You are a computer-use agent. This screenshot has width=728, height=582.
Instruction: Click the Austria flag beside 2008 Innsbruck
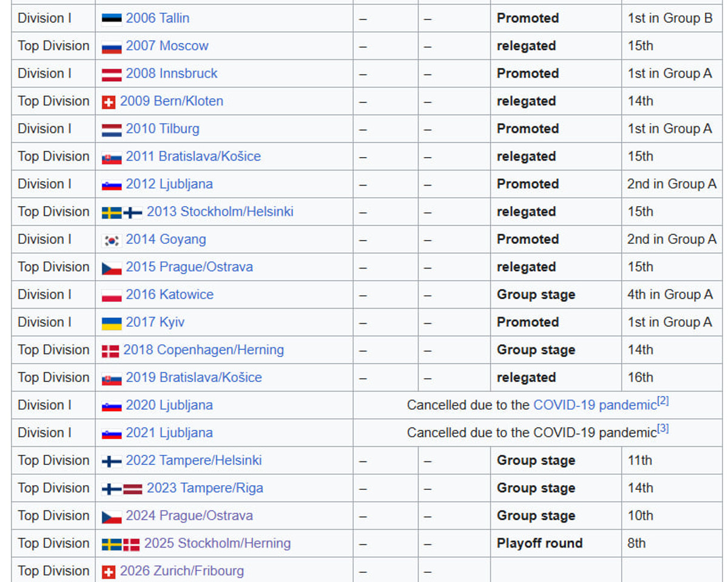click(x=112, y=74)
